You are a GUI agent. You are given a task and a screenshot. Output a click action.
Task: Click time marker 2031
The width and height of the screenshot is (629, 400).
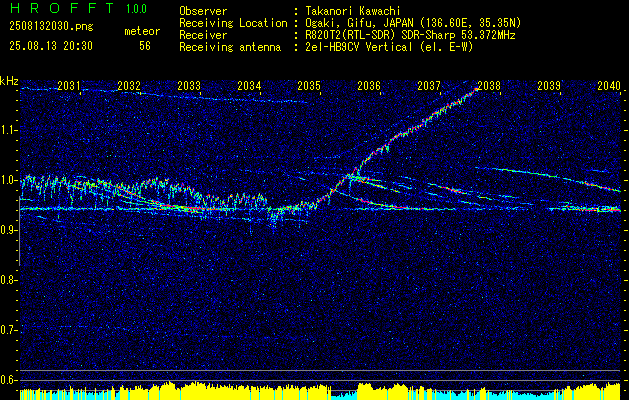[69, 85]
